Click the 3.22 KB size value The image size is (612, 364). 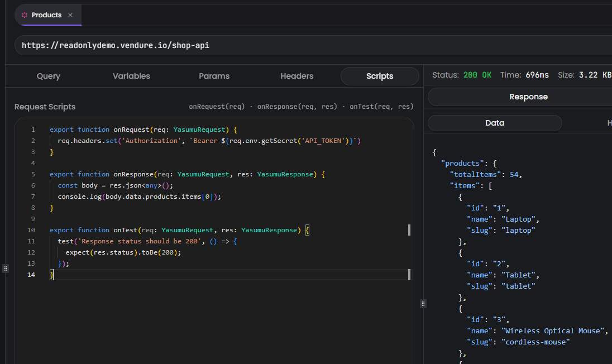[595, 75]
